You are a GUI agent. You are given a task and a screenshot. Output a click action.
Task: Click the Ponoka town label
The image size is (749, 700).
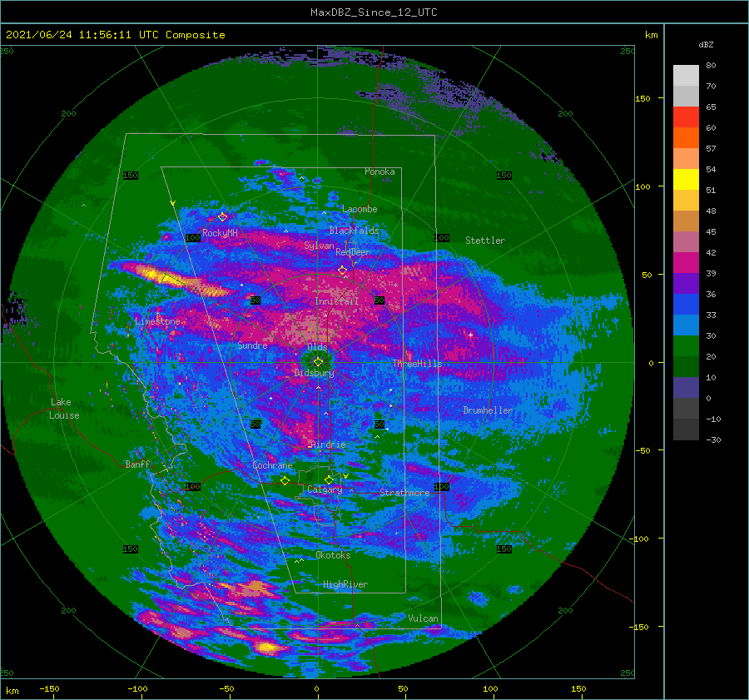pos(379,171)
